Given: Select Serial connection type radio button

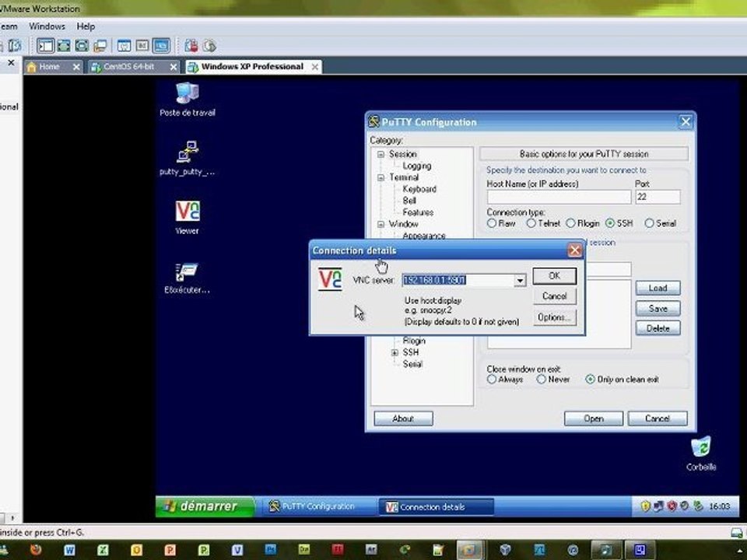Looking at the screenshot, I should [x=649, y=223].
